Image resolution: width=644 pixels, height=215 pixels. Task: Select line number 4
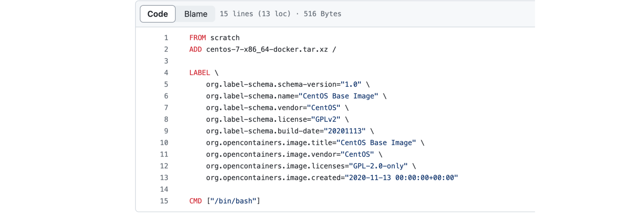click(x=166, y=73)
